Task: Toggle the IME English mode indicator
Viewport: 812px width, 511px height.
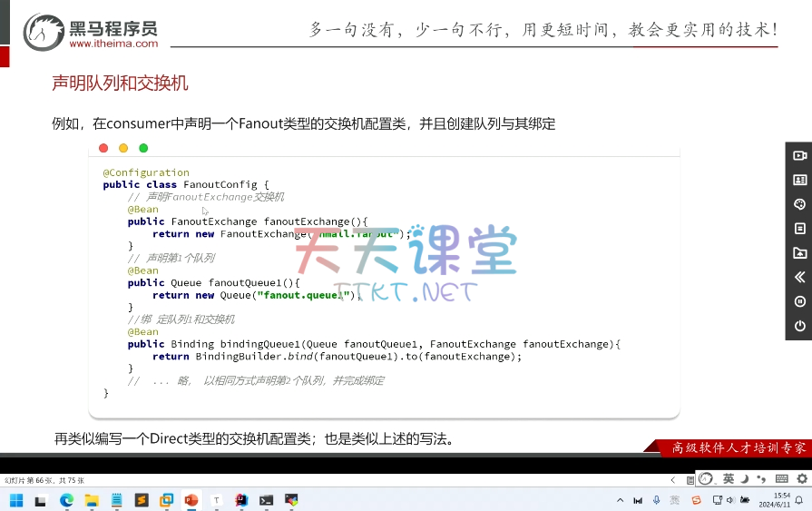Action: pyautogui.click(x=729, y=478)
